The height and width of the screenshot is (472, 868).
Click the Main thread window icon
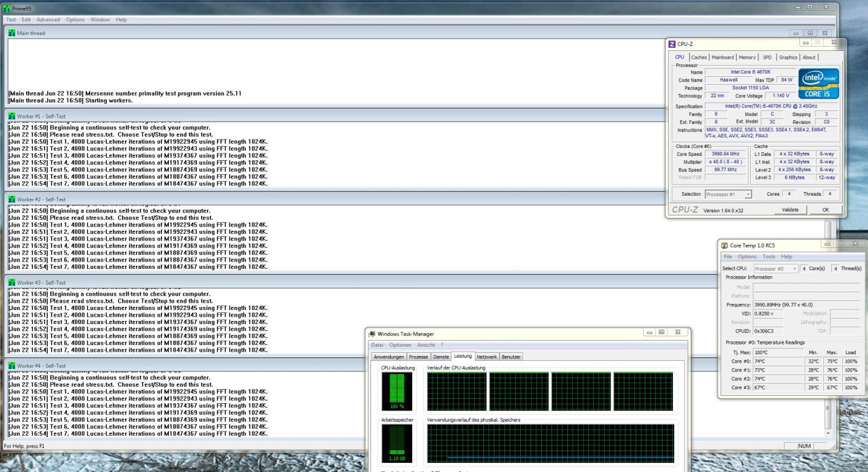point(12,33)
